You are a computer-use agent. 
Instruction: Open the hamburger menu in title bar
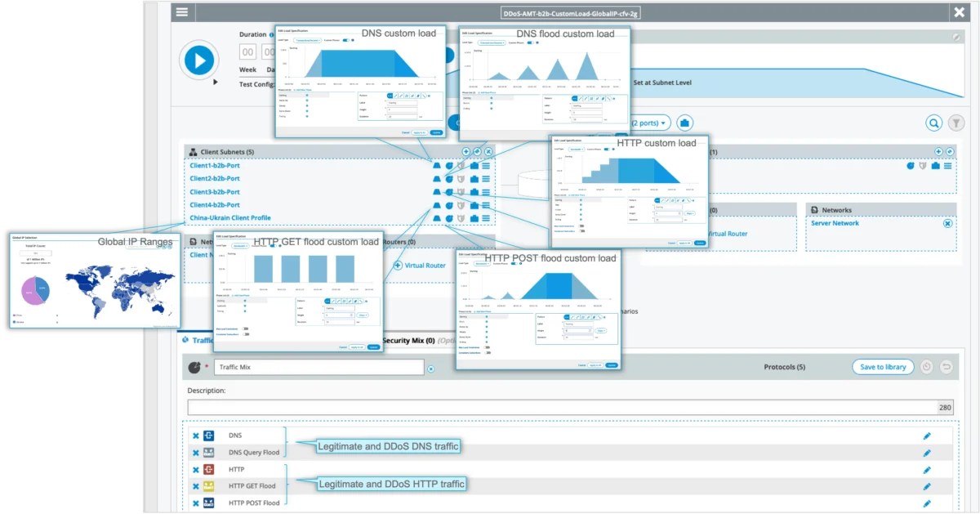pos(181,12)
